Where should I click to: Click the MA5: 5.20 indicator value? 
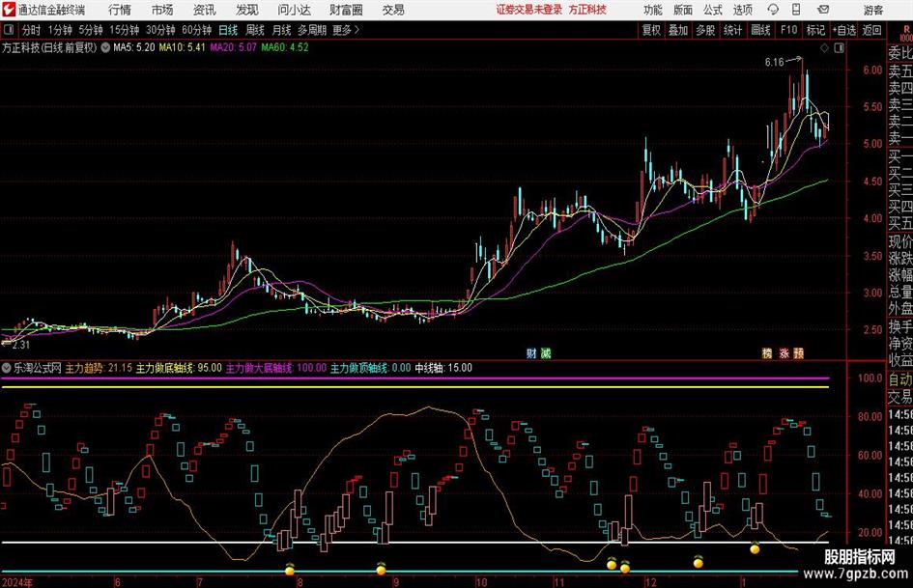[x=133, y=47]
